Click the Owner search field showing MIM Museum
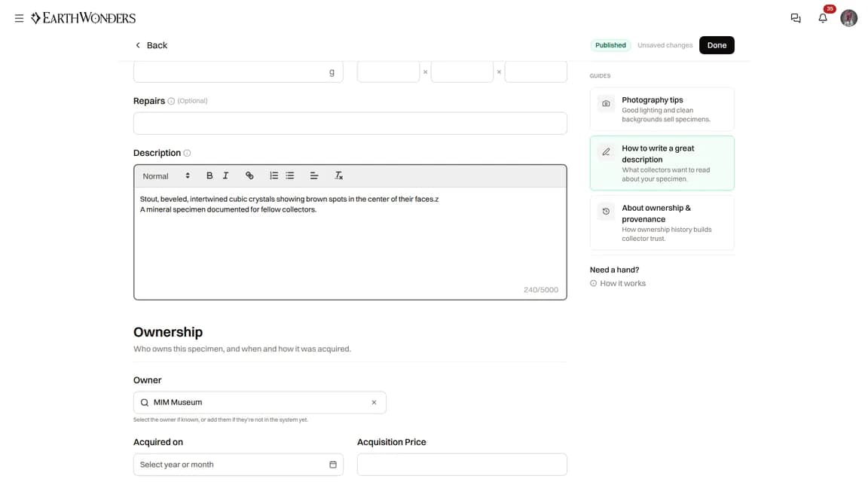This screenshot has height=488, width=868. 260,402
